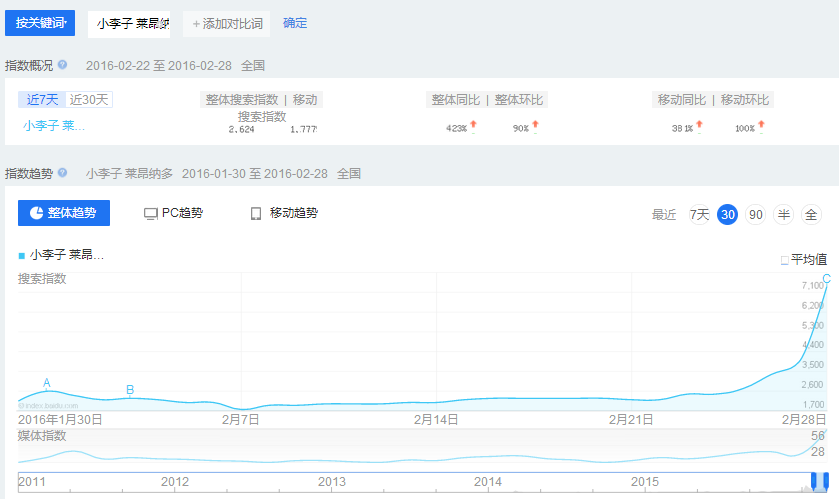Click the 添加对比词 button
Screen dimensions: 839x499
(227, 23)
